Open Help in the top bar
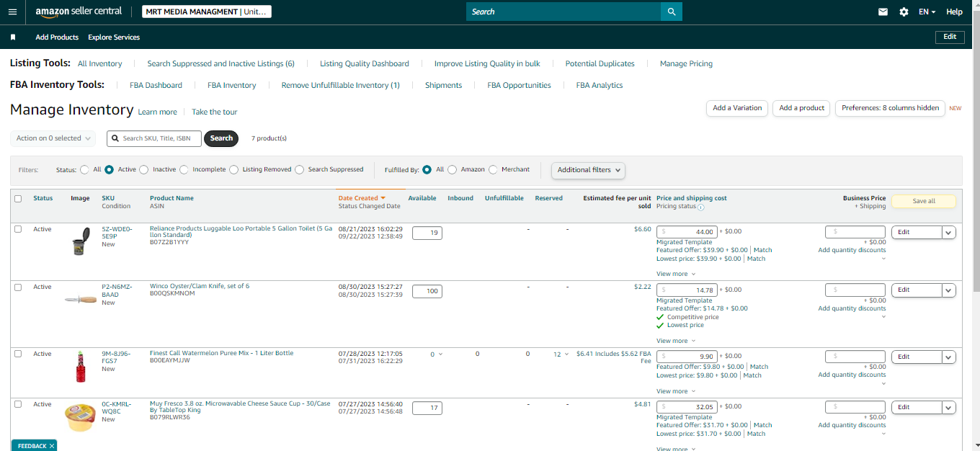This screenshot has width=980, height=451. pos(954,12)
